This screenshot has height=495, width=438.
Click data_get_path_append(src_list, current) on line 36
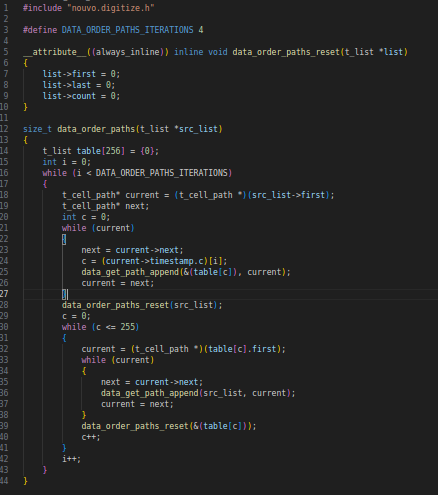click(x=198, y=393)
